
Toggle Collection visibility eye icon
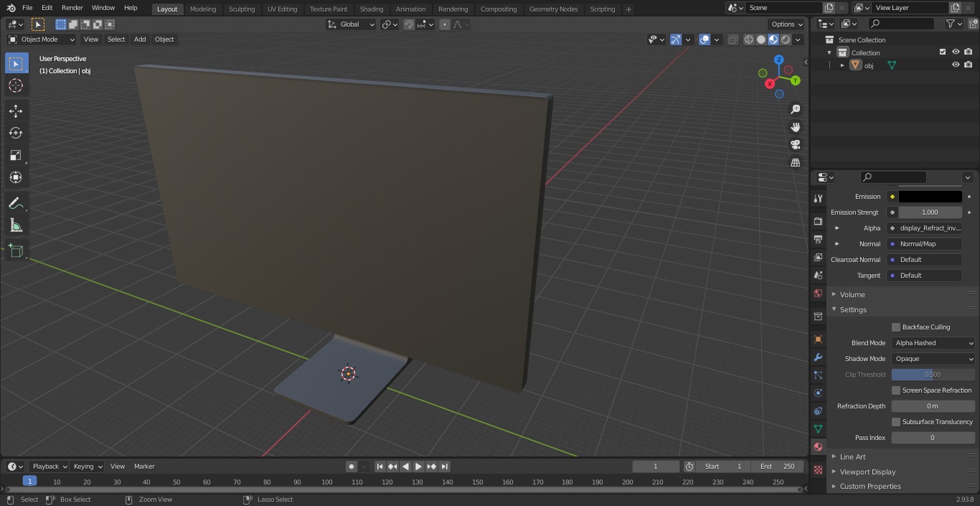pos(956,52)
